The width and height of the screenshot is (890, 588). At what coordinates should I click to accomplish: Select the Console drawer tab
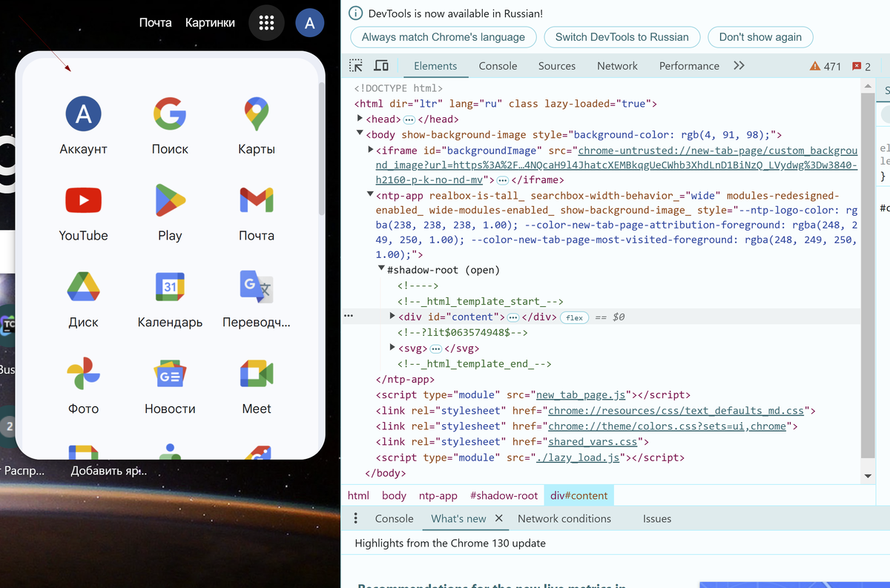[394, 518]
